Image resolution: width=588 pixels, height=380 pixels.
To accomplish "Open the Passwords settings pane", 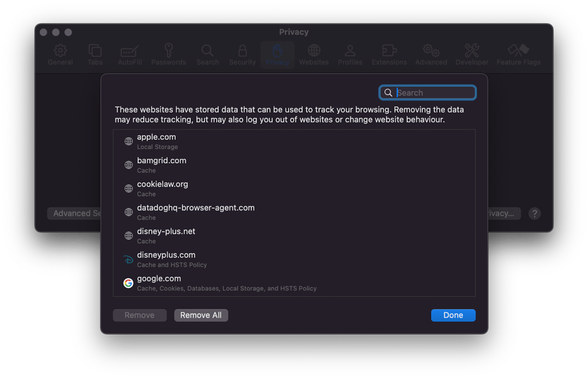I will 168,55.
